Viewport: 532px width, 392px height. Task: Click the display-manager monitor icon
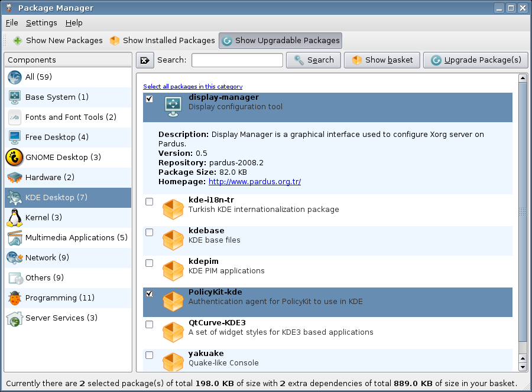pyautogui.click(x=173, y=104)
